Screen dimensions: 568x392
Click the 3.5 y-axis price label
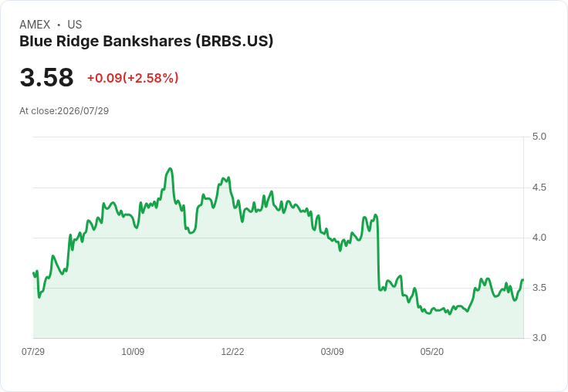[x=539, y=288]
